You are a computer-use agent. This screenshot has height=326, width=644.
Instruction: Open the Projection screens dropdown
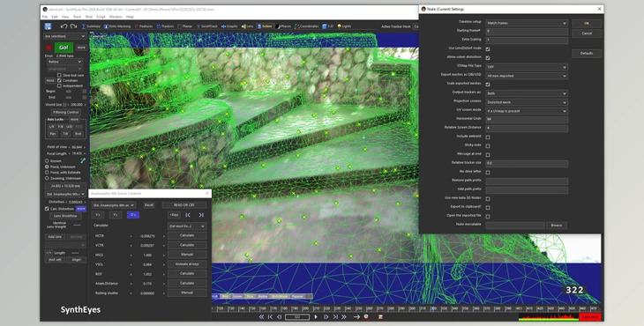[x=527, y=102]
